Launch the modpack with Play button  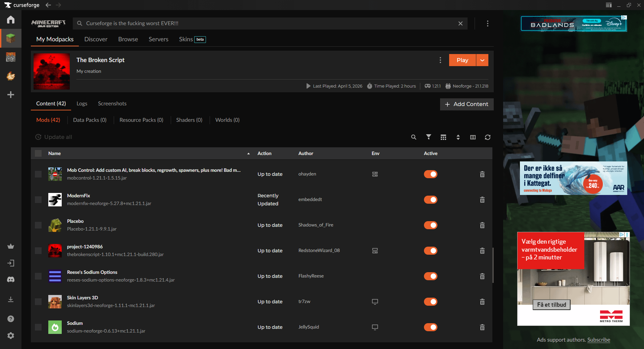pyautogui.click(x=463, y=60)
